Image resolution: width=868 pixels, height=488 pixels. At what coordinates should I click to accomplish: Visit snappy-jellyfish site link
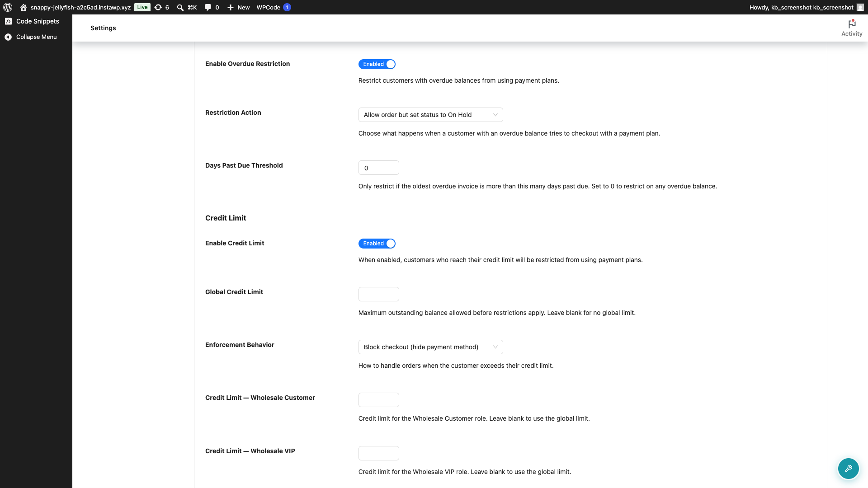pos(80,7)
